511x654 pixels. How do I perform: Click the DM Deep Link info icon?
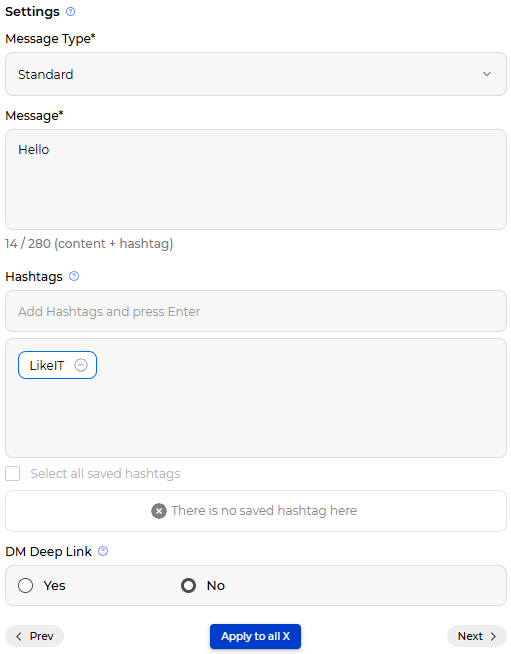103,551
